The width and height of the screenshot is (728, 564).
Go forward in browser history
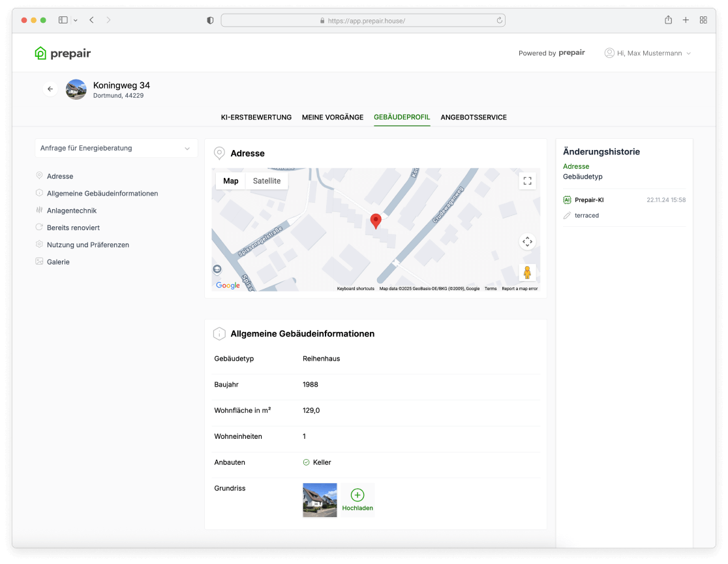click(x=109, y=20)
